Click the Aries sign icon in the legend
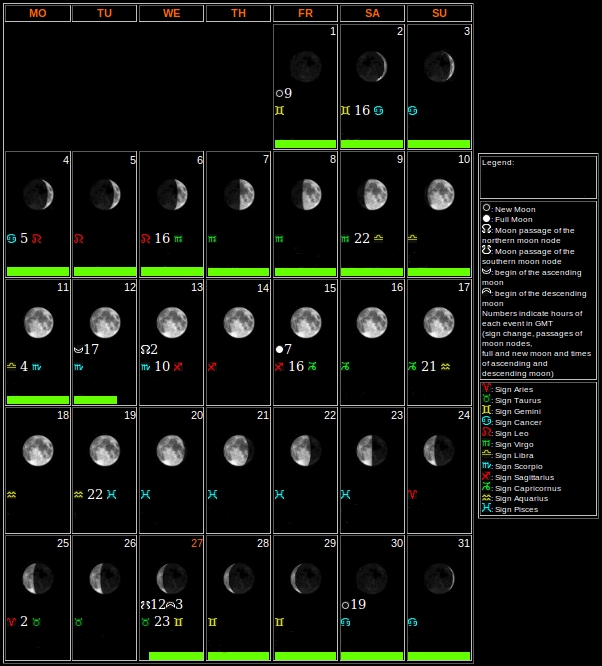602x666 pixels. click(x=486, y=388)
